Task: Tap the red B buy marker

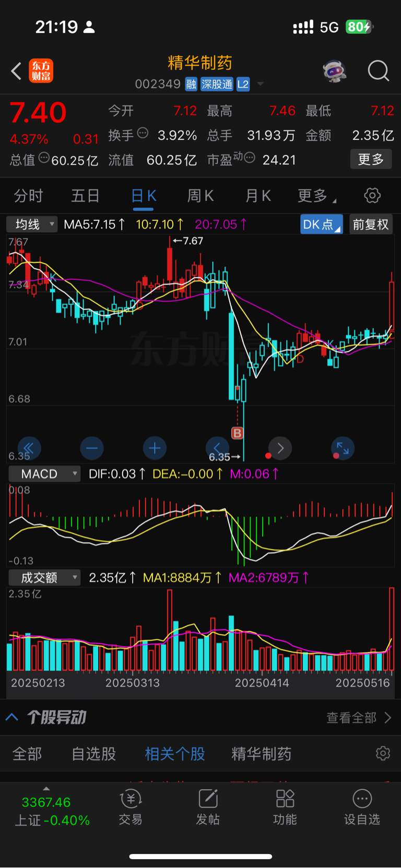Action: [x=238, y=433]
